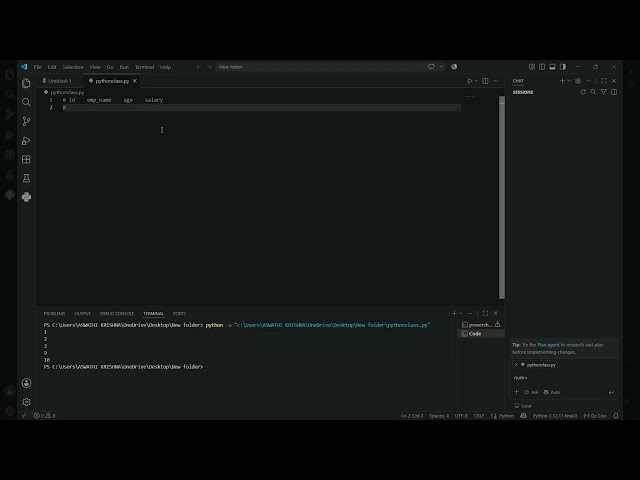The width and height of the screenshot is (640, 480).
Task: Open the View menu
Action: tap(95, 67)
